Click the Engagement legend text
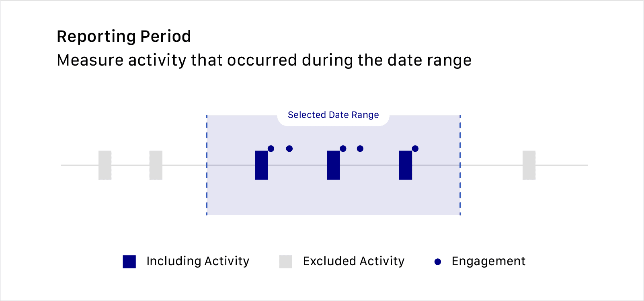Viewport: 644px width, 301px height. 488,261
